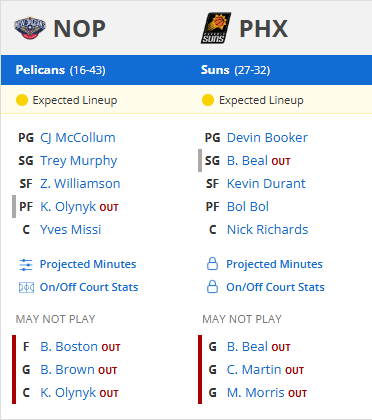Click the lock icon beside Suns Projected Minutes

[212, 264]
